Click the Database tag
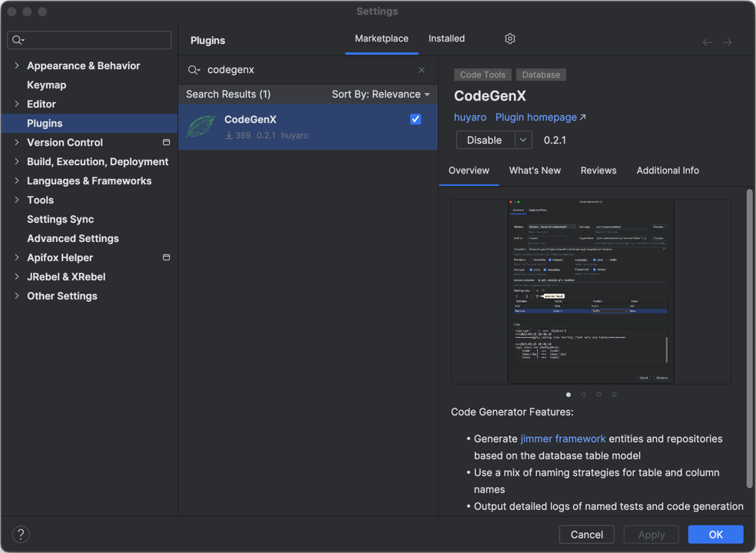This screenshot has width=756, height=553. [541, 75]
